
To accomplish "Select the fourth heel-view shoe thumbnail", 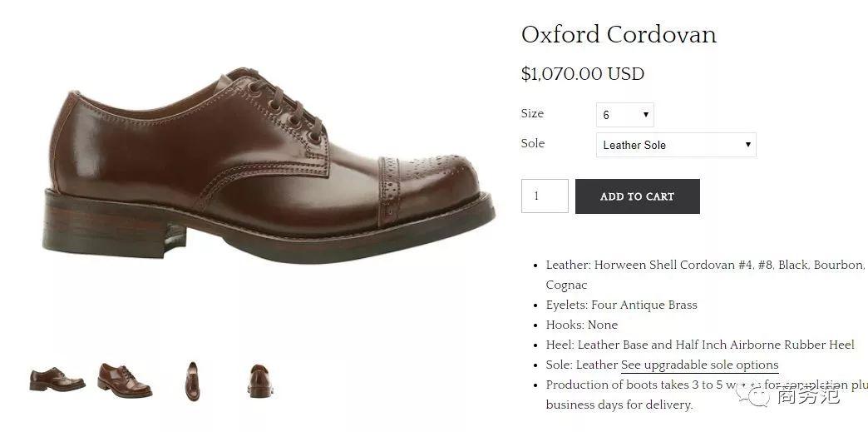I will 260,381.
